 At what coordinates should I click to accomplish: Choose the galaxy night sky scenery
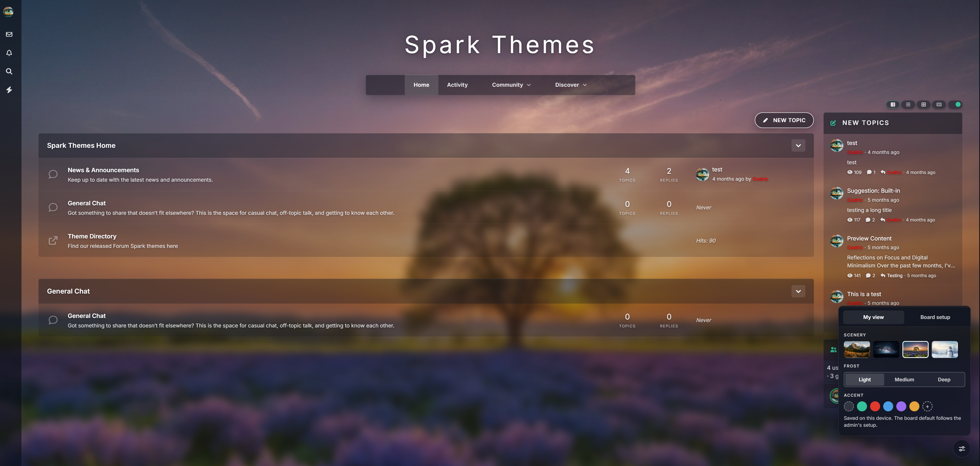886,349
